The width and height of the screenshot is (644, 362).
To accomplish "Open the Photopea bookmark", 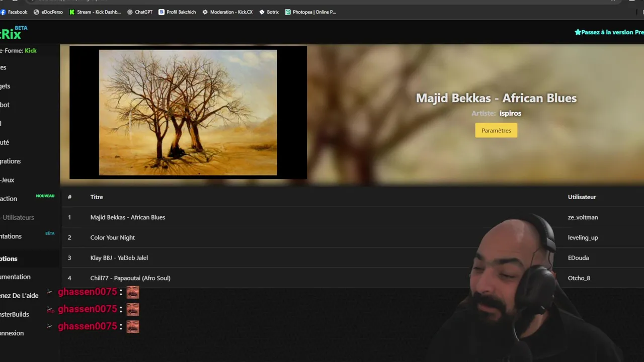I will click(x=310, y=12).
